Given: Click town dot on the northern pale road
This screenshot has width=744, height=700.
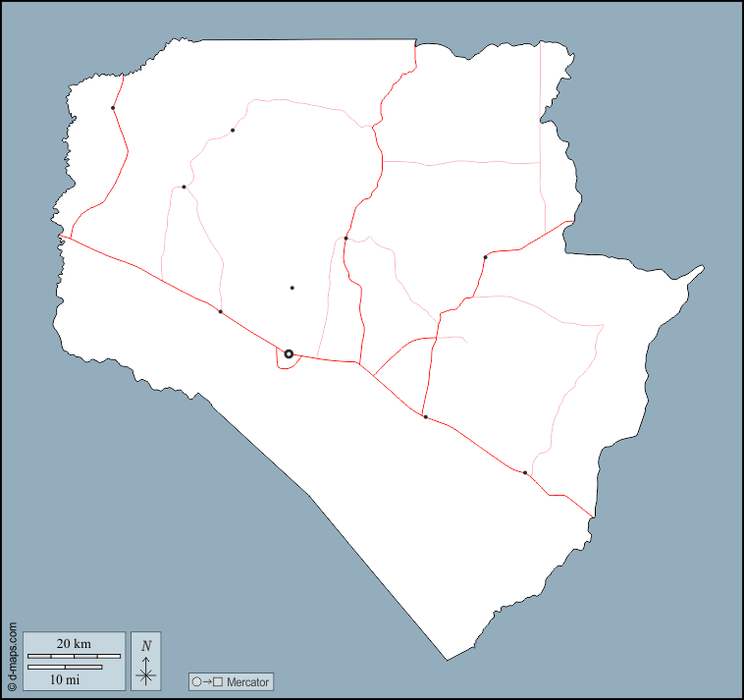Looking at the screenshot, I should (233, 130).
